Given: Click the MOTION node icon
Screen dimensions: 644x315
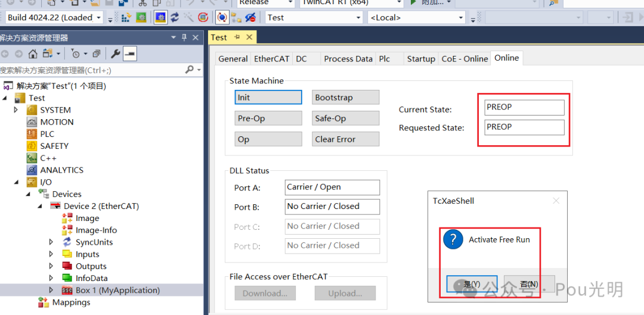Looking at the screenshot, I should click(32, 122).
